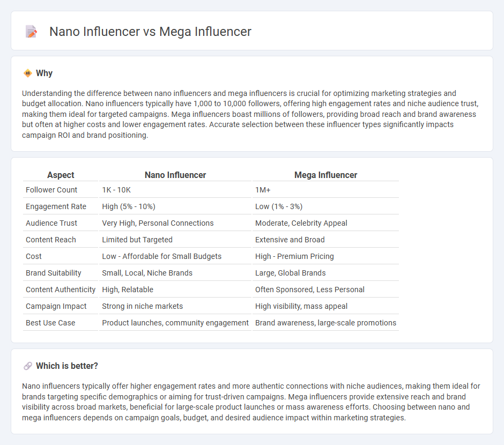
Task: Click the 'Which is better?' heading
Action: coord(67,366)
